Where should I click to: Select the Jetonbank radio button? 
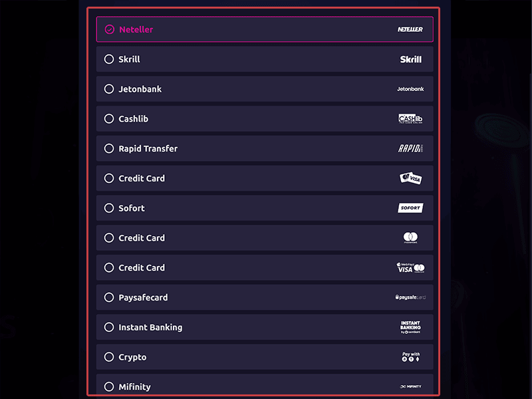coord(109,89)
